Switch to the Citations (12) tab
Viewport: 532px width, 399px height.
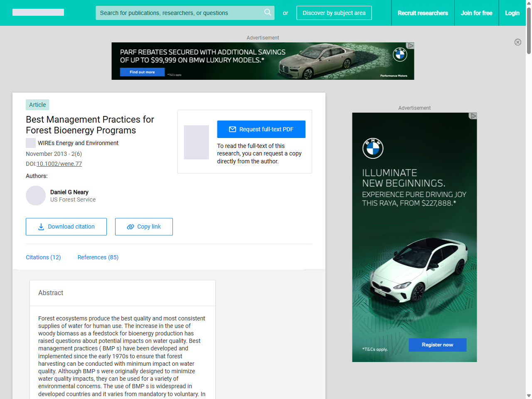[x=43, y=257]
